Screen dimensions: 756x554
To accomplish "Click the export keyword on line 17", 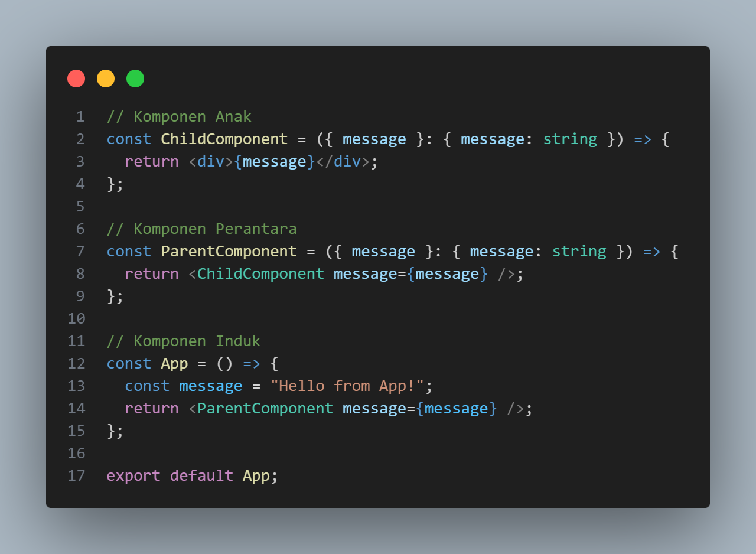I will [x=133, y=476].
